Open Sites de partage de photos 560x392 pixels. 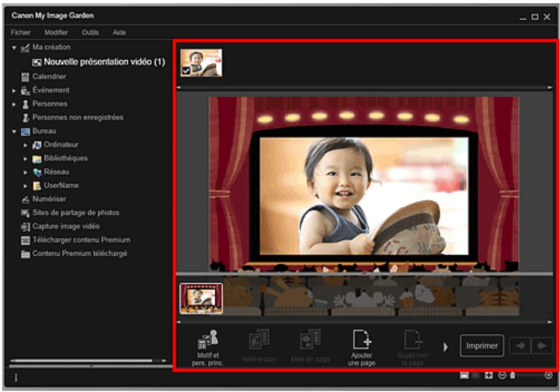pyautogui.click(x=75, y=213)
